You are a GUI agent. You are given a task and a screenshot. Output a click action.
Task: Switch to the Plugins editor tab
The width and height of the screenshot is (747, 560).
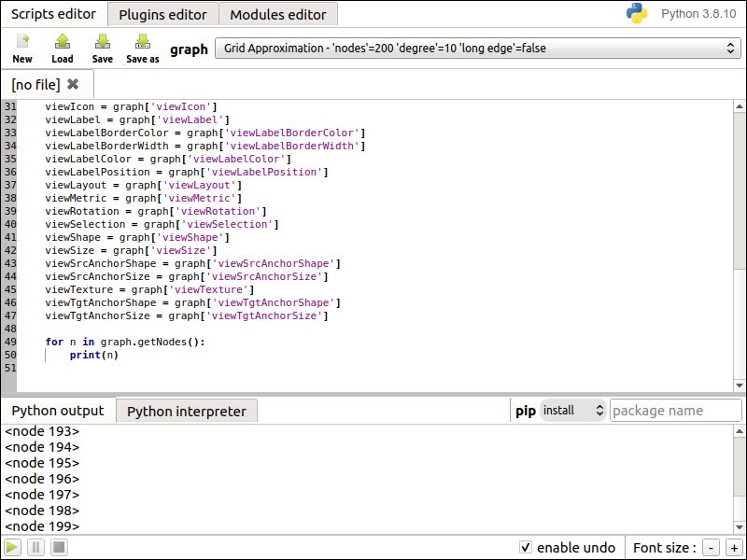tap(162, 13)
